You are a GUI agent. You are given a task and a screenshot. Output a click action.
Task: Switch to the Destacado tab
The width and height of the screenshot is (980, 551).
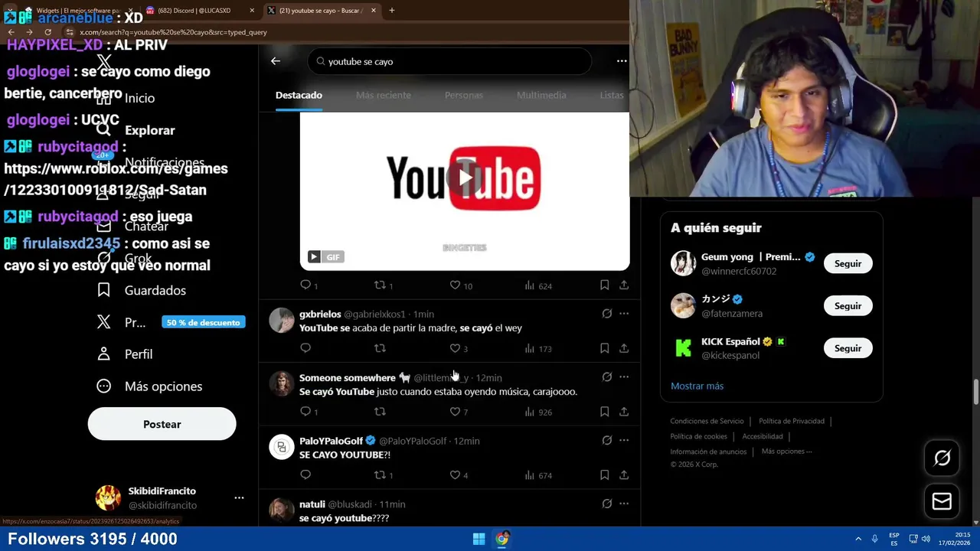coord(299,95)
